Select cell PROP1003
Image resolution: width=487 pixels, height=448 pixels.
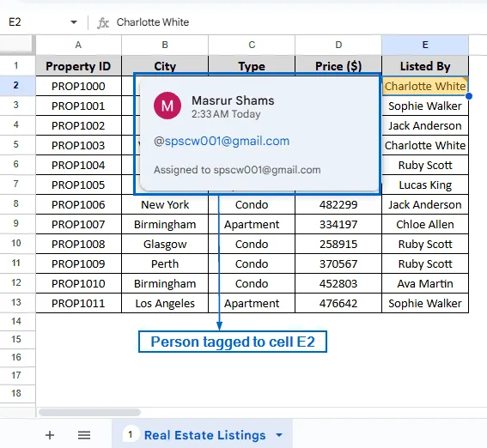pos(78,145)
